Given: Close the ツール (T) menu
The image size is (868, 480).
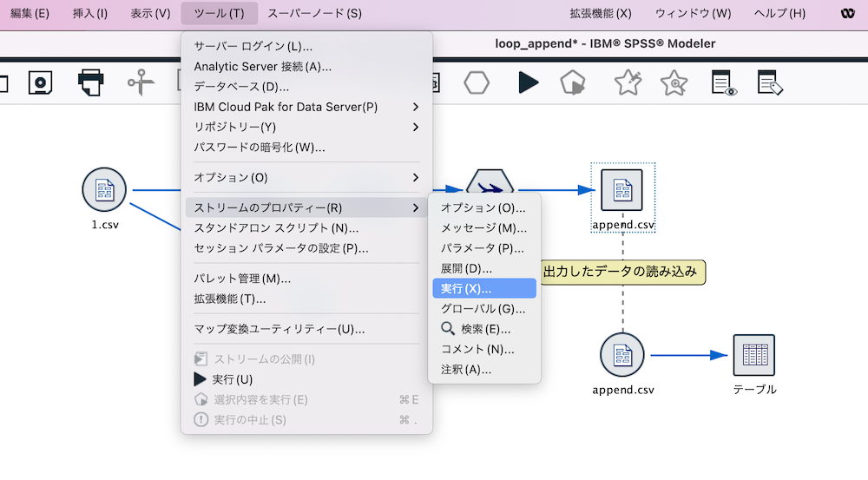Looking at the screenshot, I should (220, 13).
